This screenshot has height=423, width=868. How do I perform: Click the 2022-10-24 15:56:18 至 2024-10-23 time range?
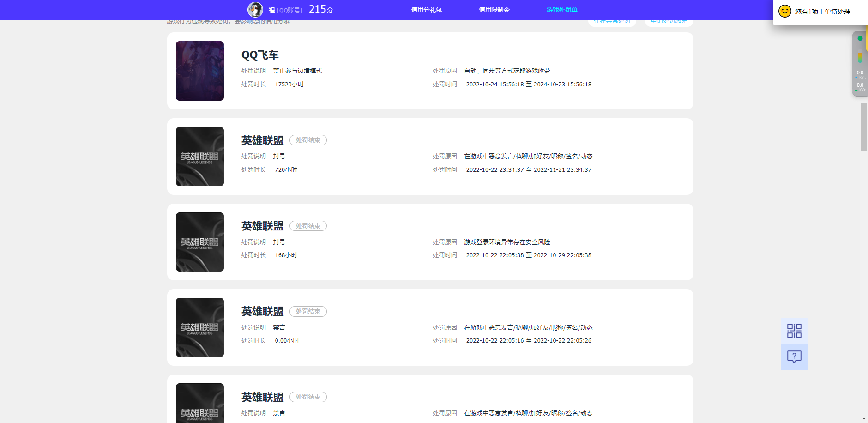coord(529,84)
